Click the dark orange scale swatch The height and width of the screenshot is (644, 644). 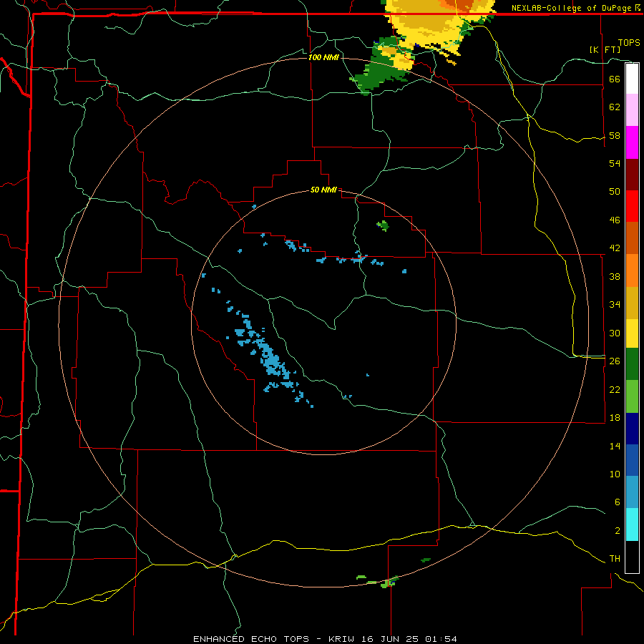632,238
